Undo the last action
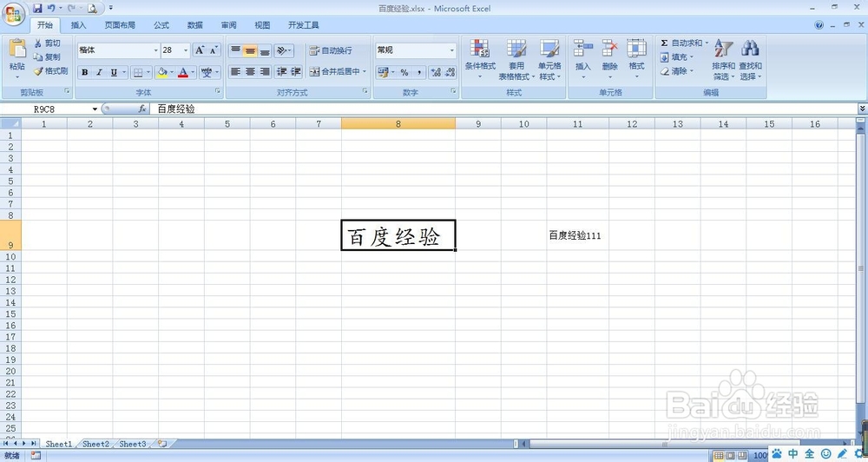Screen dimensions: 868x462 coord(51,9)
